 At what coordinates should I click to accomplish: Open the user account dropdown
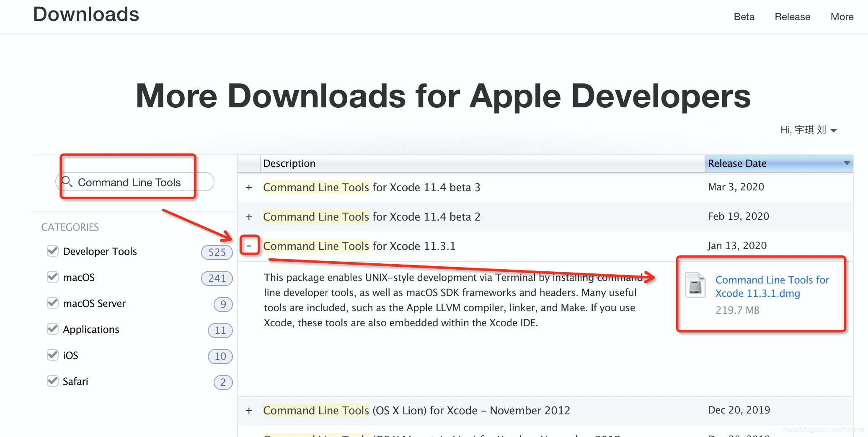point(809,130)
